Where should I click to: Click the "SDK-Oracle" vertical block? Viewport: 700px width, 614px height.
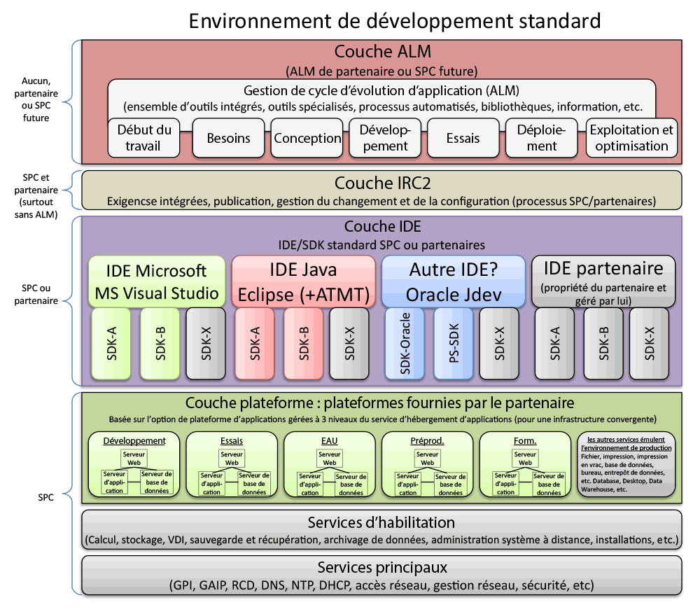[x=405, y=344]
